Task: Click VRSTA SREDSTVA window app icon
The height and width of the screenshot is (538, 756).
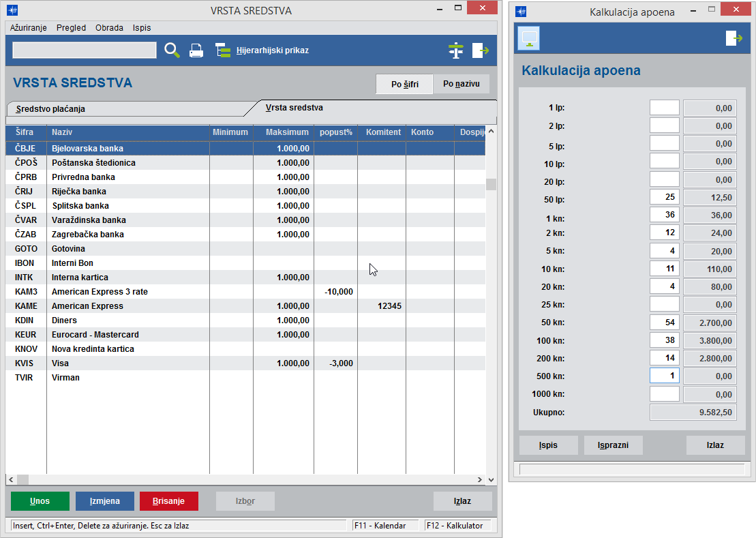Action: pyautogui.click(x=12, y=10)
